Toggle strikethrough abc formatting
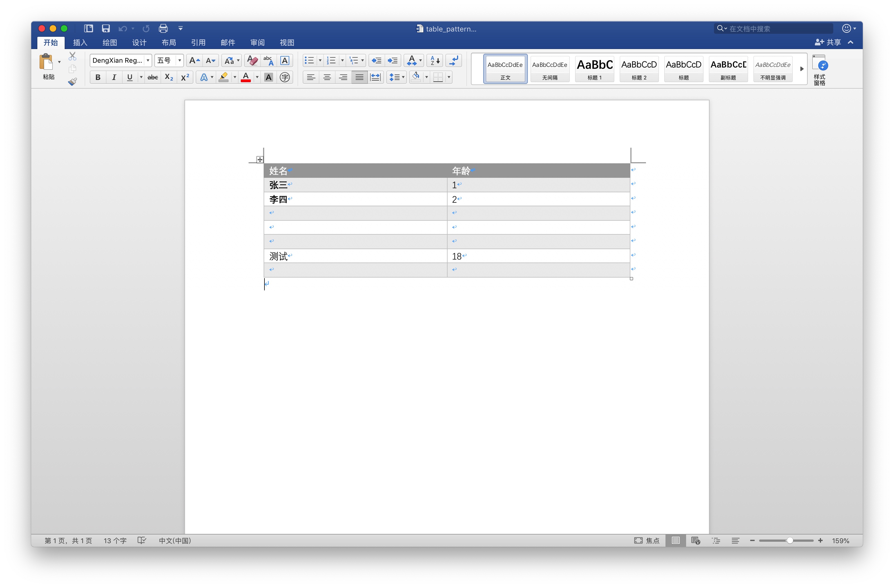This screenshot has height=588, width=894. [152, 77]
